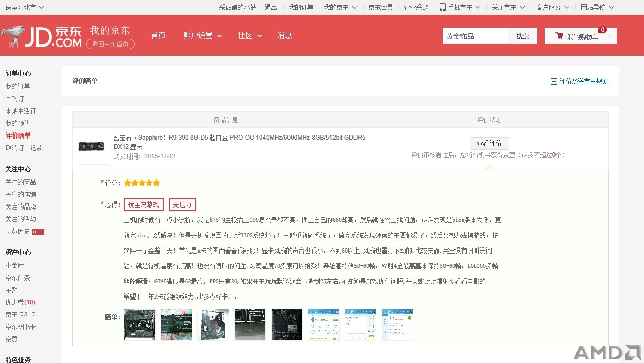
Task: Click the graphics card product thumbnail
Action: pyautogui.click(x=94, y=149)
